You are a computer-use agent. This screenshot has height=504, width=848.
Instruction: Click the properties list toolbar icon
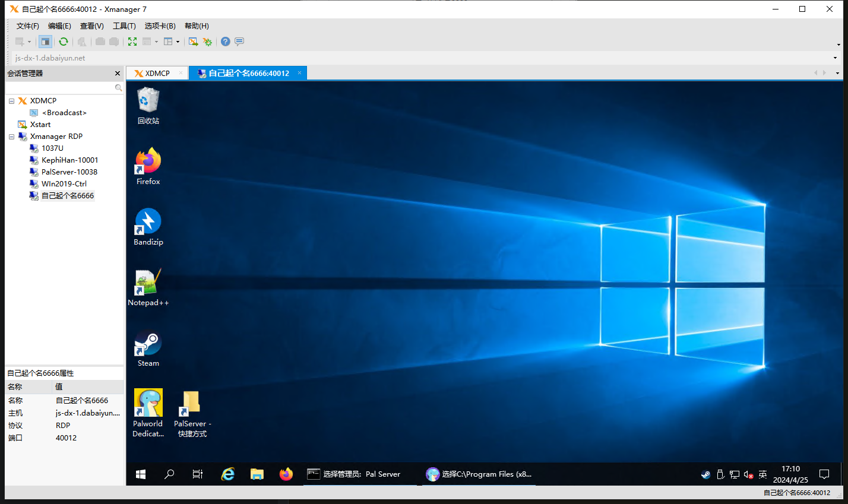coord(147,42)
